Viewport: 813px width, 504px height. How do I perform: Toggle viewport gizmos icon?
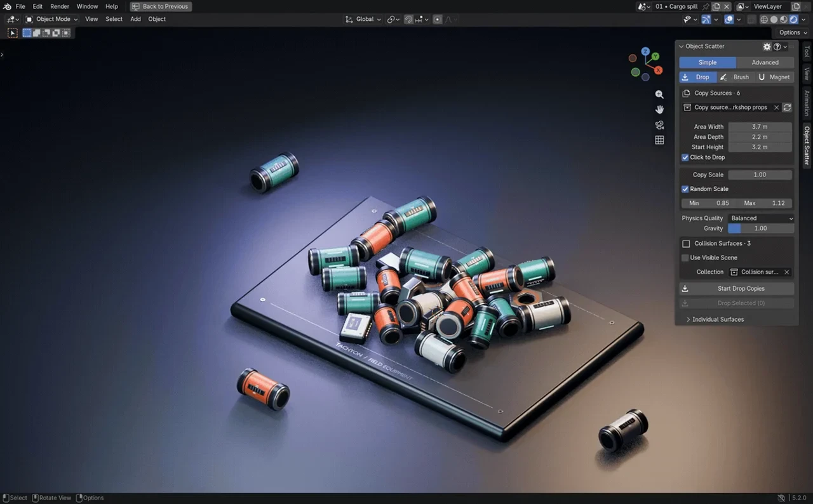tap(706, 20)
